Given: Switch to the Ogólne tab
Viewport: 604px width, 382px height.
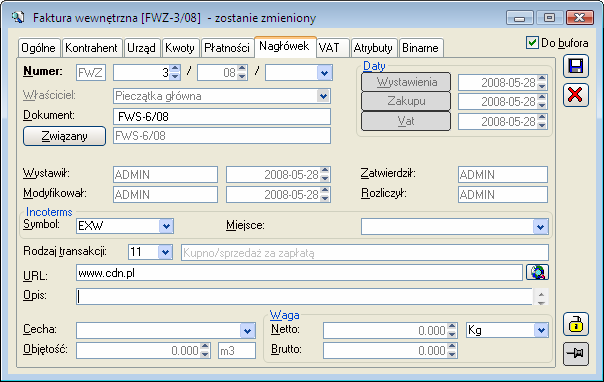Looking at the screenshot, I should tap(39, 48).
